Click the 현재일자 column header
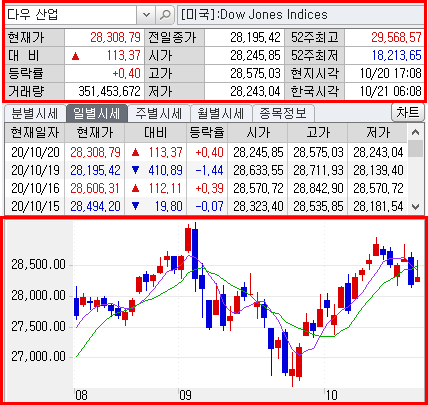Viewport: 428px width, 405px height. coord(35,133)
